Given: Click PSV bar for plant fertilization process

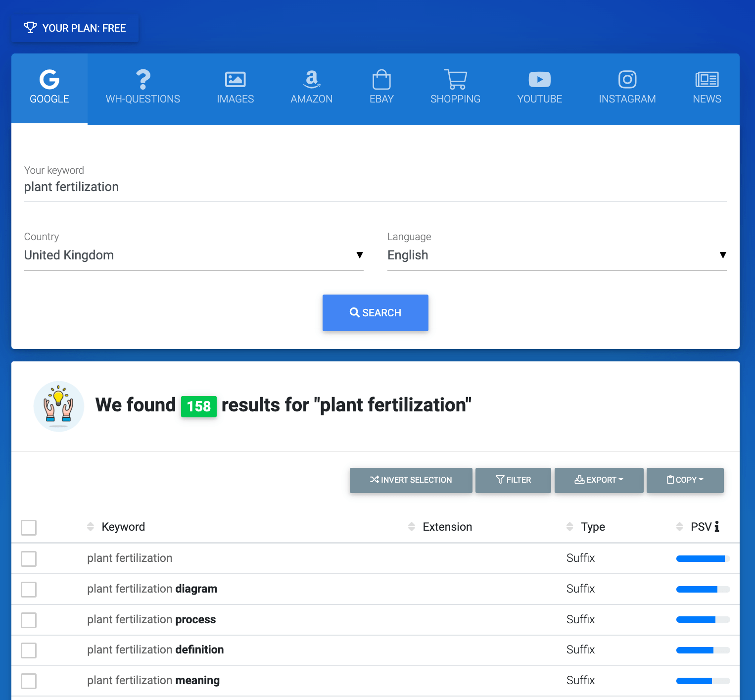Looking at the screenshot, I should [703, 620].
